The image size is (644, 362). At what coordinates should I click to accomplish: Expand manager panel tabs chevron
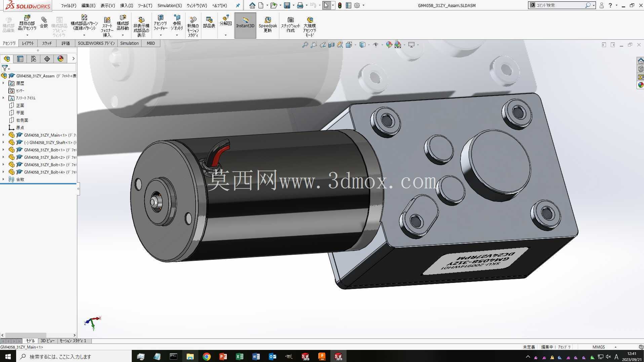point(73,59)
